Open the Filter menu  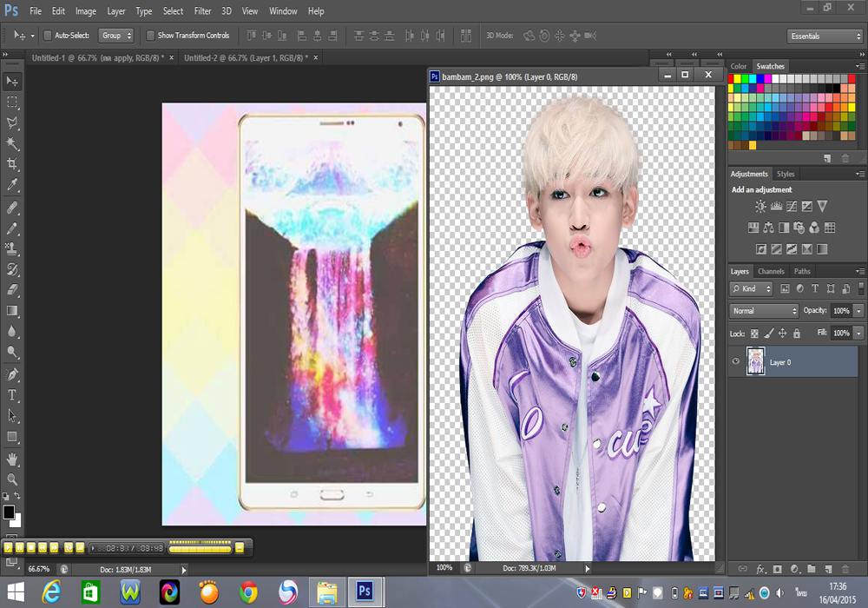[202, 11]
